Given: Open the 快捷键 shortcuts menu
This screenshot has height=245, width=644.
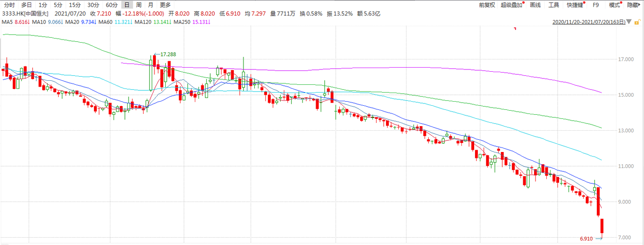Looking at the screenshot, I should 575,5.
